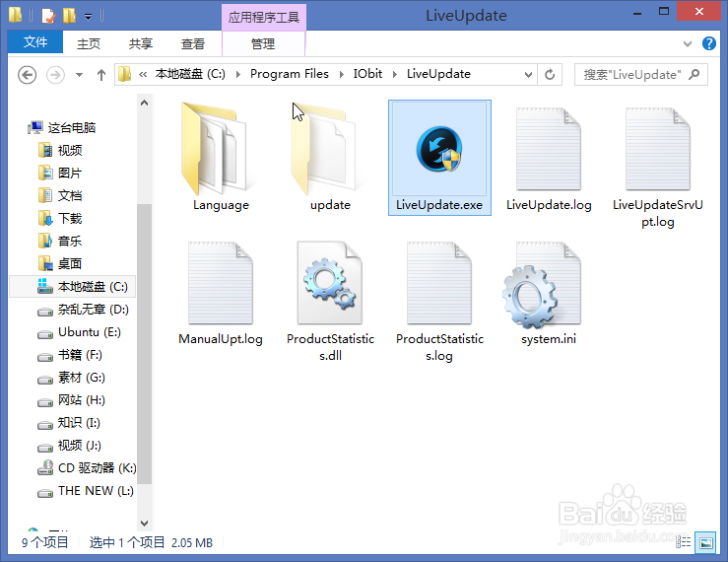728x562 pixels.
Task: Select 知识 (I:) drive
Action: (x=69, y=423)
